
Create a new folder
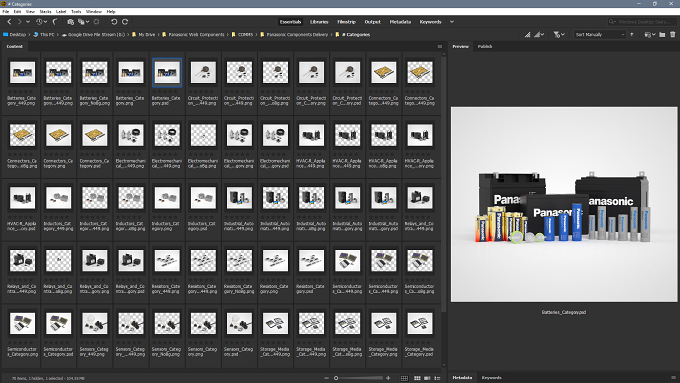pos(662,35)
